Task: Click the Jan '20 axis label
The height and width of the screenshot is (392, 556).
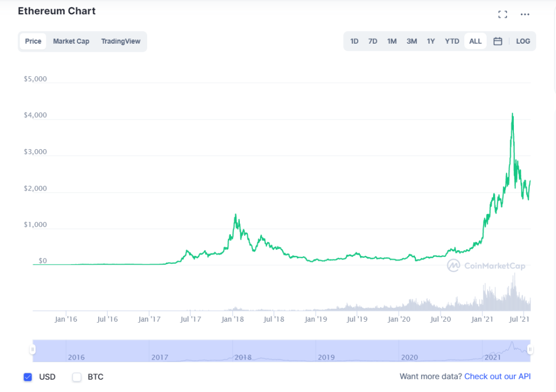Action: 399,319
